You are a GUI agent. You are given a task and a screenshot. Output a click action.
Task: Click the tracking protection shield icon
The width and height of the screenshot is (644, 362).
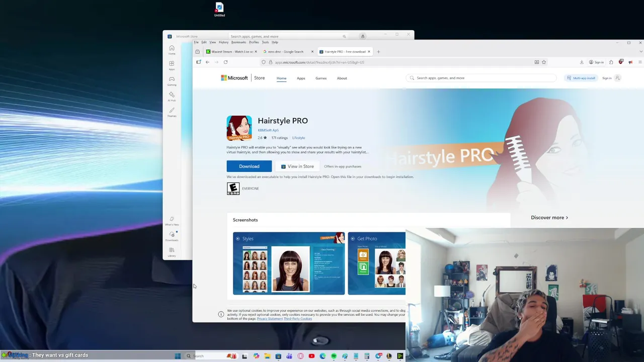[x=263, y=62]
